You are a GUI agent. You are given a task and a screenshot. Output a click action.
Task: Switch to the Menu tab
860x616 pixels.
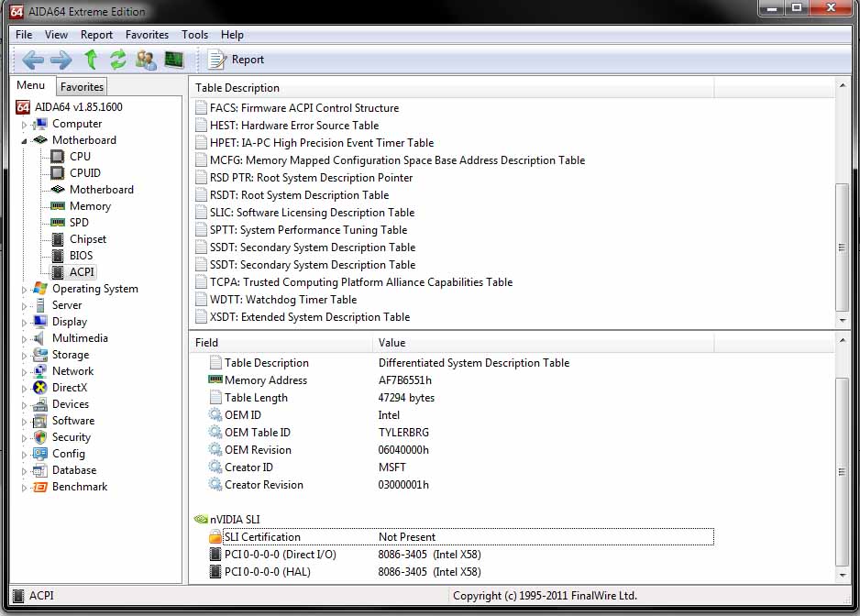point(31,85)
